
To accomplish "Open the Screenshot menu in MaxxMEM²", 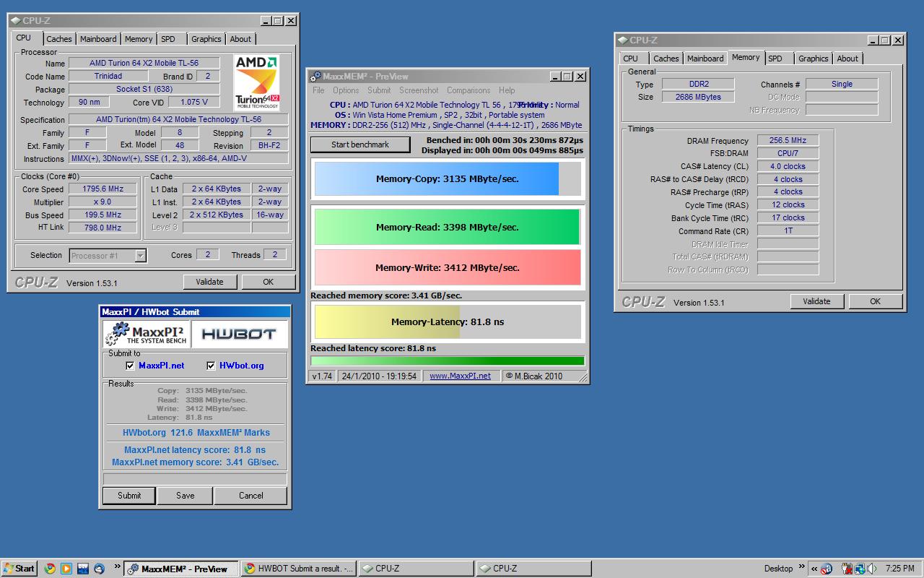I will (419, 90).
